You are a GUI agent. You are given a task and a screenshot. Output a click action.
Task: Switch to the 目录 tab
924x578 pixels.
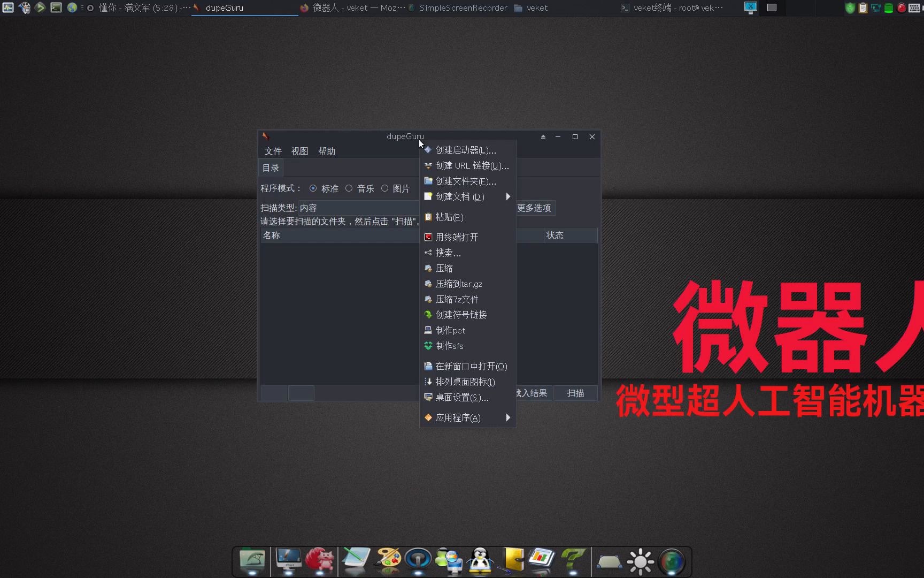(x=271, y=168)
